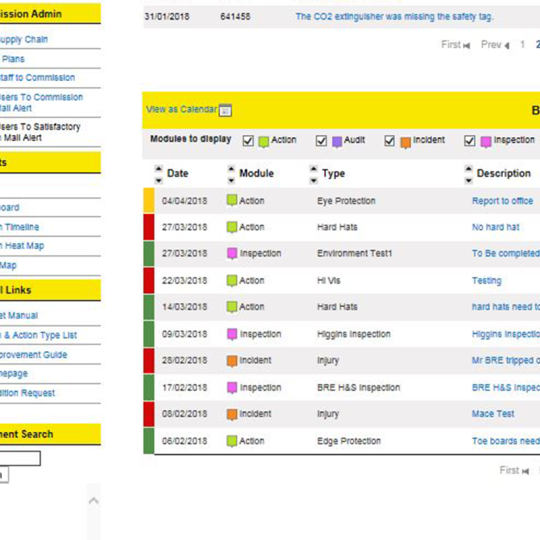The height and width of the screenshot is (540, 540).
Task: Click the green Action legend icon beside the checkbox
Action: pos(263,142)
